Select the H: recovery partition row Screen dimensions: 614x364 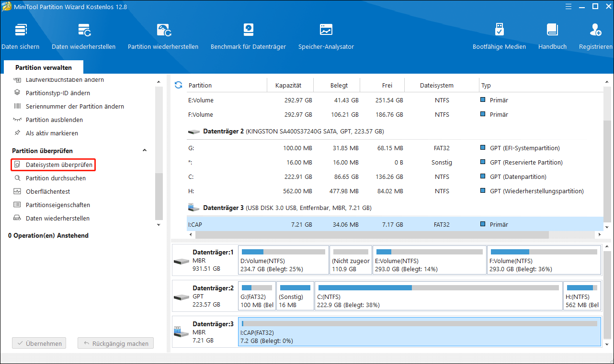(395, 191)
